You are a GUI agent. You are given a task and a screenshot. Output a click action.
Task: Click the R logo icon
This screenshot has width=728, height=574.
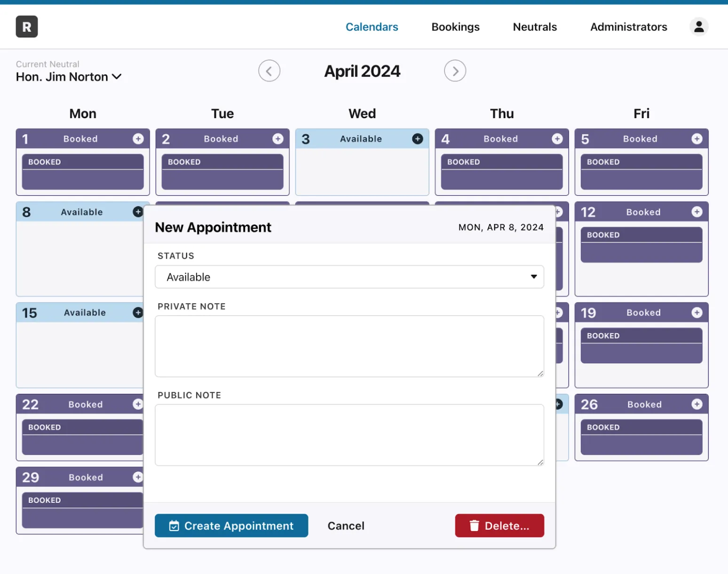[x=27, y=26]
